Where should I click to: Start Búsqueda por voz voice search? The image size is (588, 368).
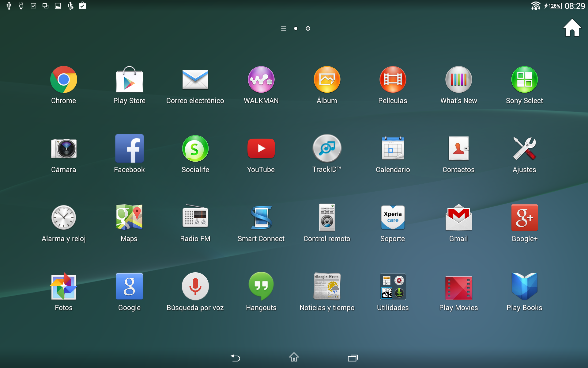(195, 286)
